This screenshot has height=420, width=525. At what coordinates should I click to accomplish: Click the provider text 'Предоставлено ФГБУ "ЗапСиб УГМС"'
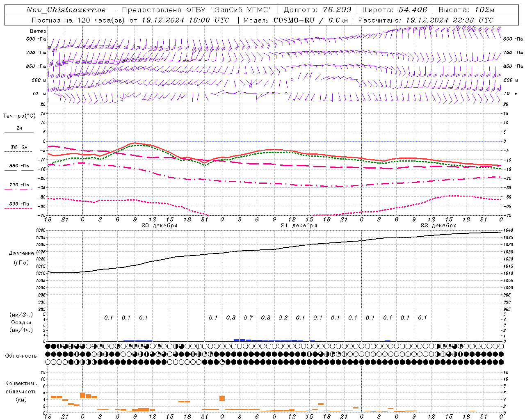(197, 10)
